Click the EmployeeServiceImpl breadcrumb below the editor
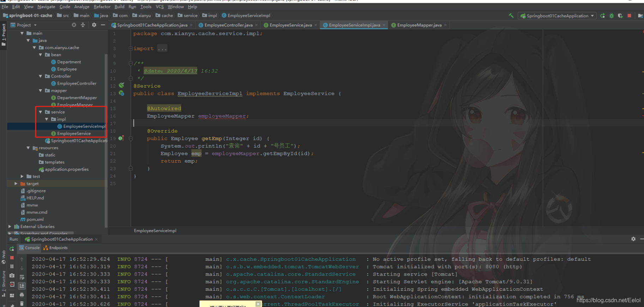Screen dimensions: 644x307 [155, 231]
